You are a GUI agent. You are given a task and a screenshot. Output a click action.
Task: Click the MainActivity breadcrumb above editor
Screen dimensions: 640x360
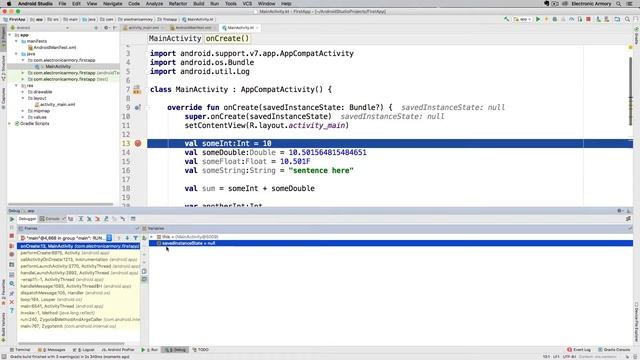click(x=175, y=38)
